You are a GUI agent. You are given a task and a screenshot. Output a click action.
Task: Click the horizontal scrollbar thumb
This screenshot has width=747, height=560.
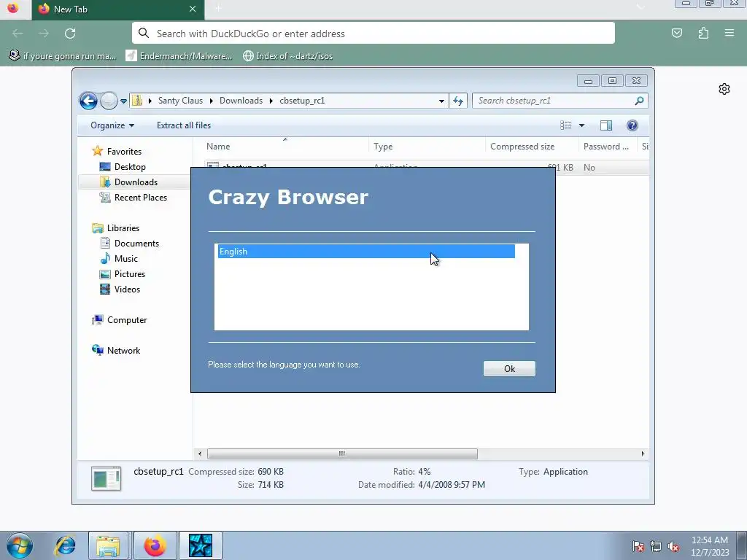pos(342,454)
